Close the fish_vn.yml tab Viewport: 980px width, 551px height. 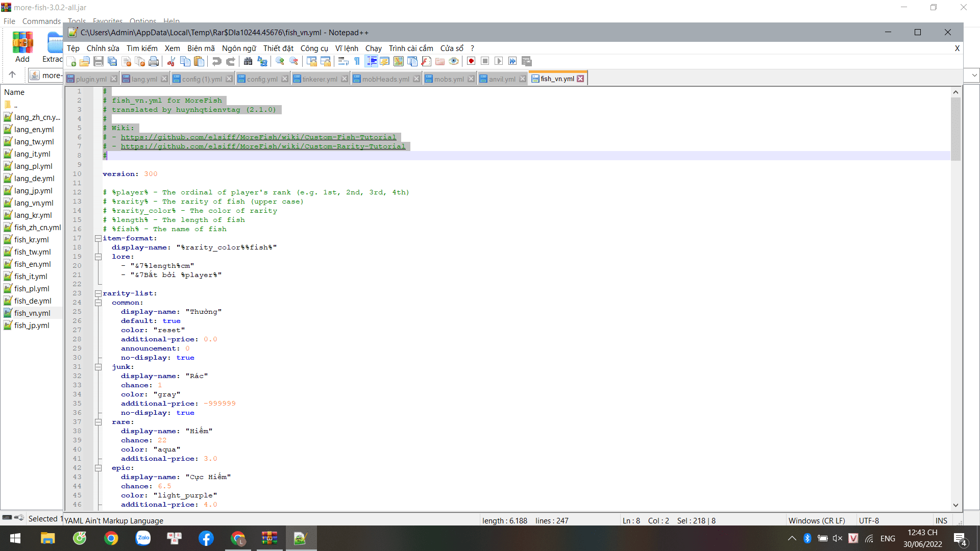(x=580, y=79)
